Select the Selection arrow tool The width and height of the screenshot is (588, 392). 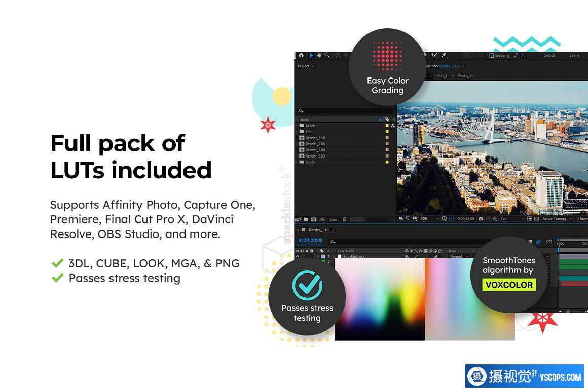pos(311,55)
